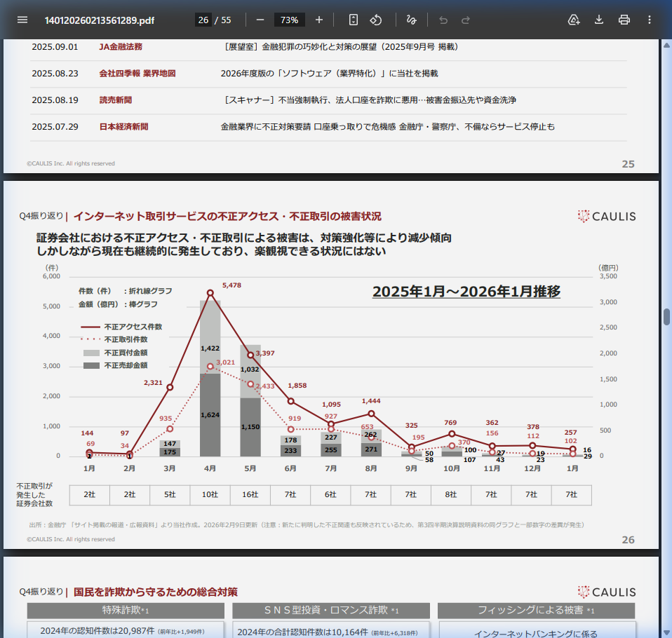The width and height of the screenshot is (672, 638).
Task: Rotate the document counterclockwise
Action: coord(376,20)
